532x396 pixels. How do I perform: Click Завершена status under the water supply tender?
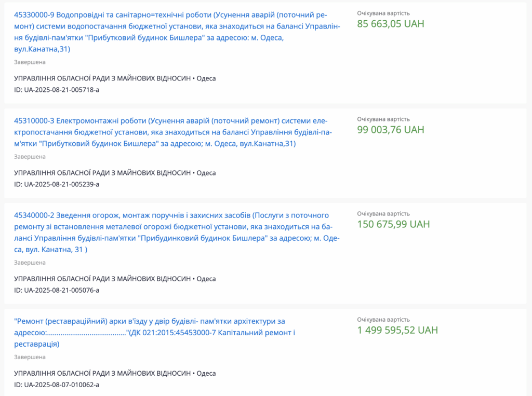[x=30, y=62]
